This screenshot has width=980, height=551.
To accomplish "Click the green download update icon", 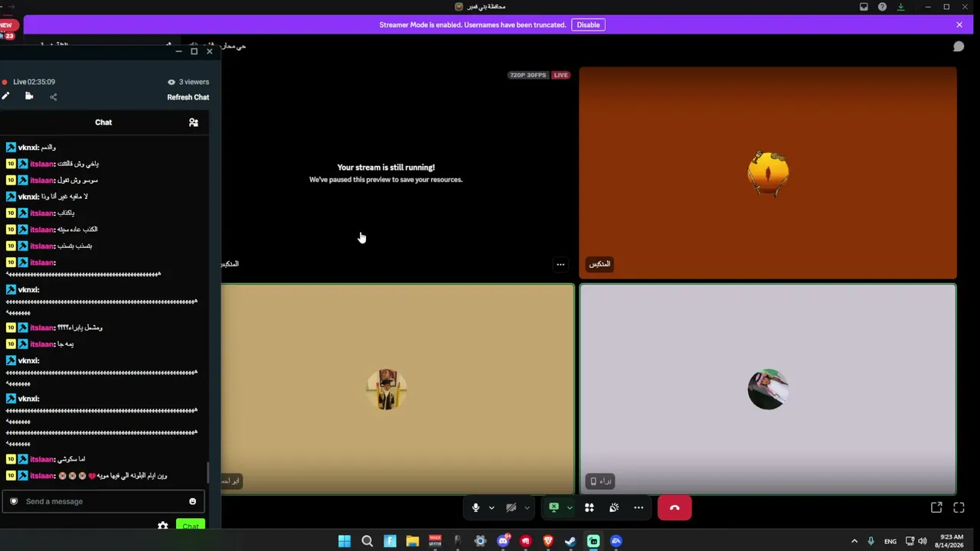I will pos(900,7).
